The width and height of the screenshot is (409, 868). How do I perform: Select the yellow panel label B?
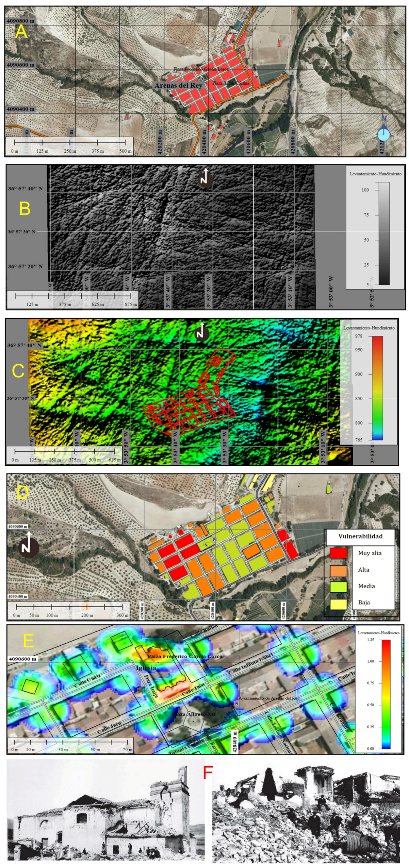tap(25, 208)
